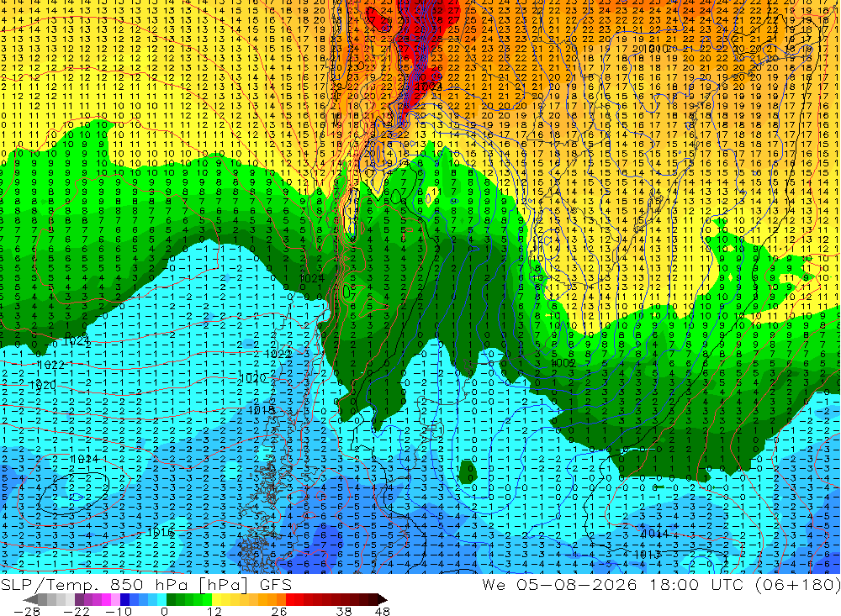Click the -28 label on the temperature legend

(27, 611)
